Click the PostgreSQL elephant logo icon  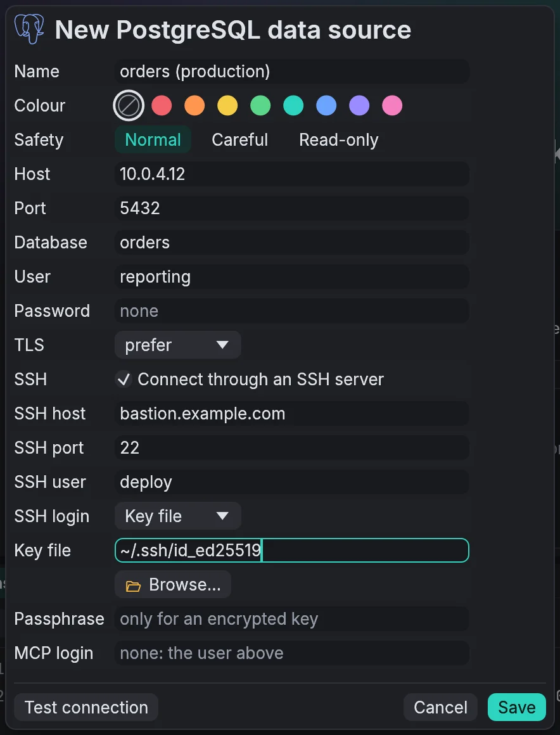30,29
